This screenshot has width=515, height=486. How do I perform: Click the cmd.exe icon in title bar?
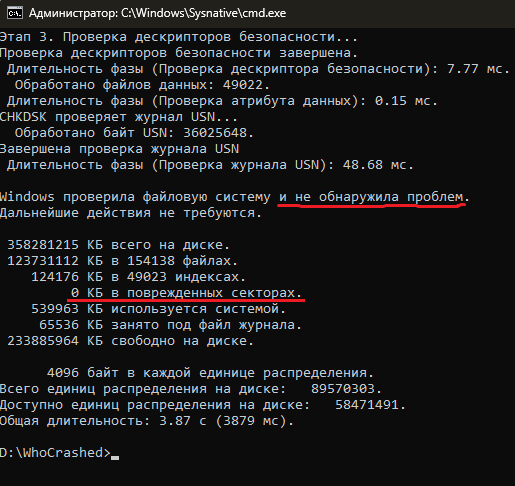pyautogui.click(x=15, y=13)
